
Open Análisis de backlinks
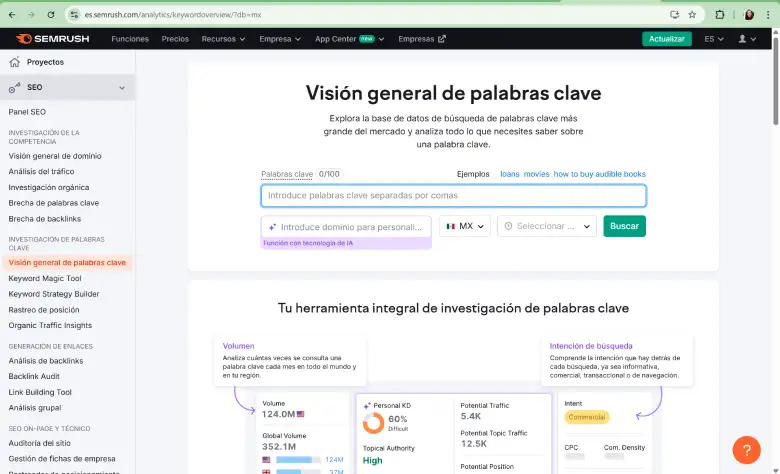coord(46,361)
